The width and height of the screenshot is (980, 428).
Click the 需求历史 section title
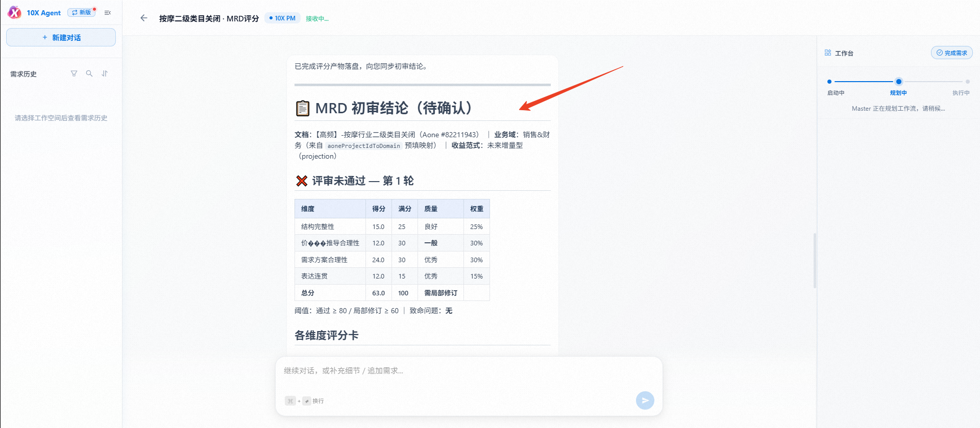23,74
